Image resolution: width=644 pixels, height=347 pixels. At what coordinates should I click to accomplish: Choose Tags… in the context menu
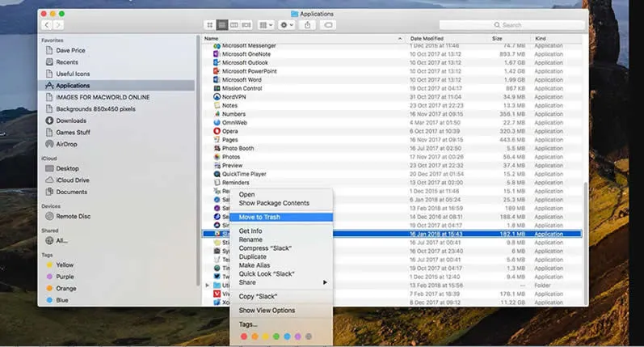281,324
